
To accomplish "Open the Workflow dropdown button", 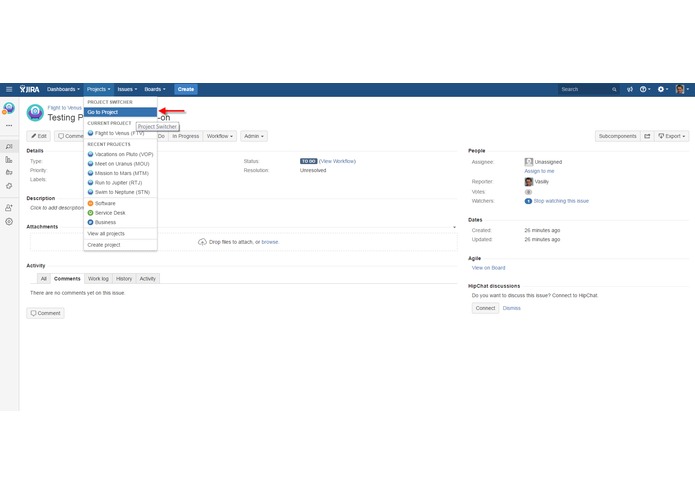I will [219, 136].
